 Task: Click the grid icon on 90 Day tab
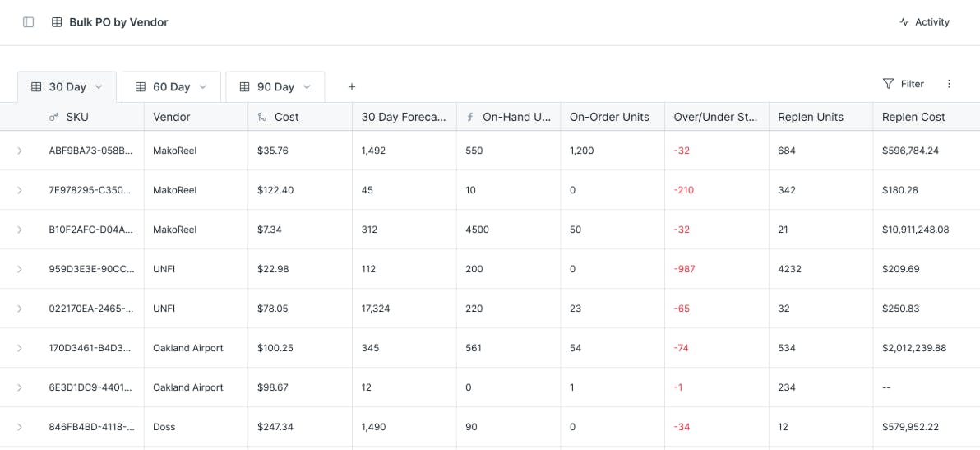pyautogui.click(x=245, y=86)
